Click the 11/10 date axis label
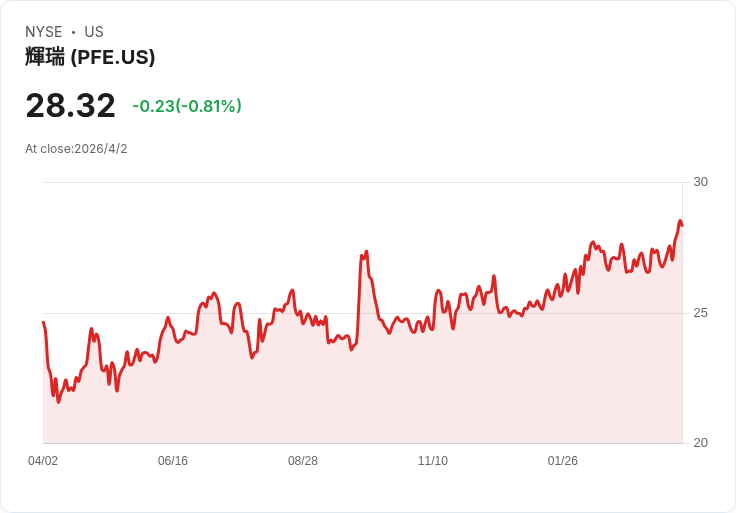The image size is (736, 513). pyautogui.click(x=433, y=461)
